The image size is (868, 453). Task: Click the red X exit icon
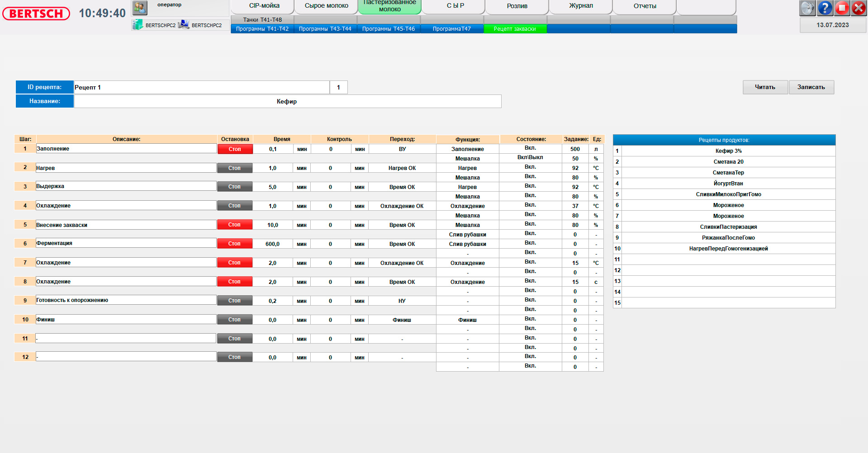point(859,8)
